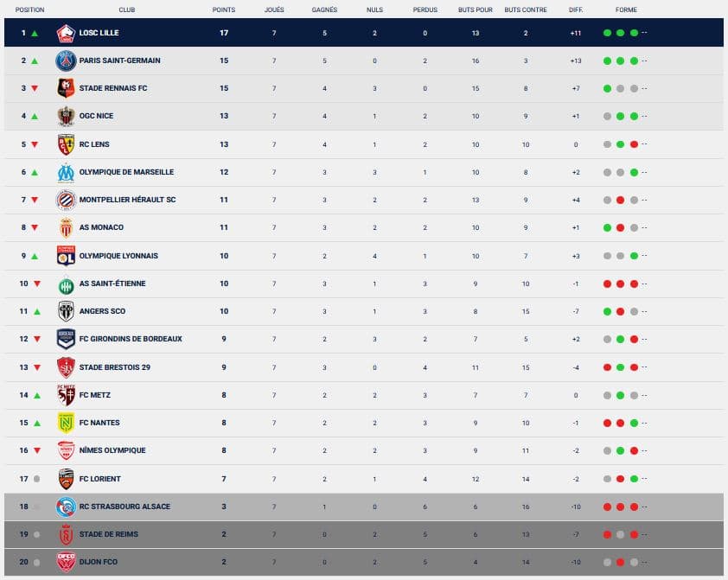Click first green form dot for LOSC Lille
This screenshot has width=728, height=580.
pyautogui.click(x=607, y=33)
